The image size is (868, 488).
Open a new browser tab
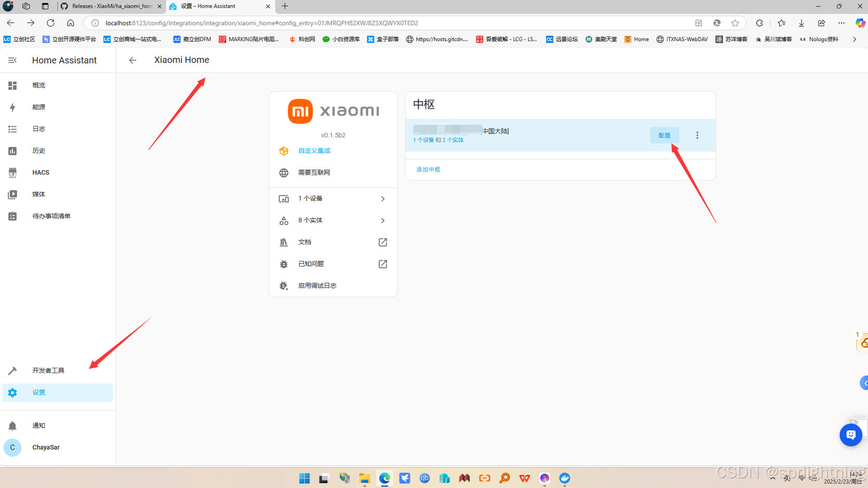click(285, 6)
